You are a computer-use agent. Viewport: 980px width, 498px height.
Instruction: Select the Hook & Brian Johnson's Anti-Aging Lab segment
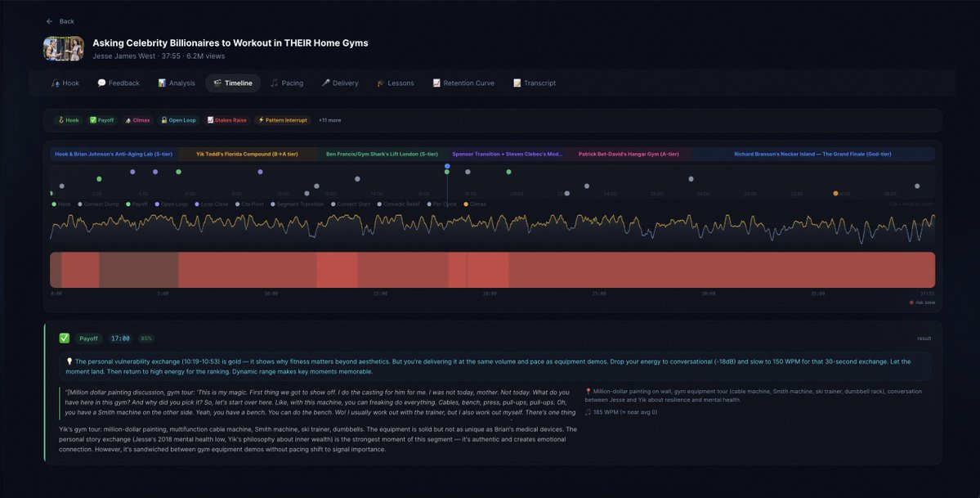point(114,154)
